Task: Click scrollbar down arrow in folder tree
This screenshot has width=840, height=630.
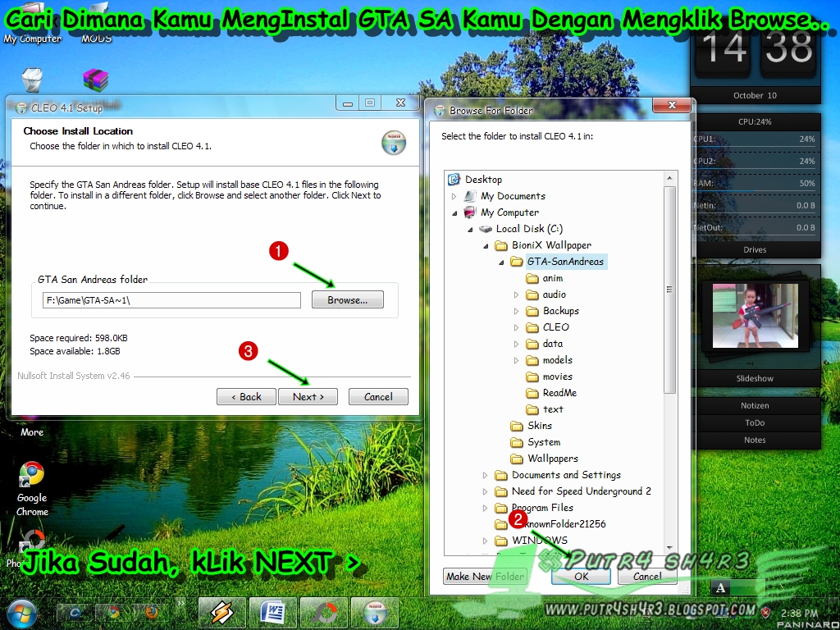Action: point(669,548)
